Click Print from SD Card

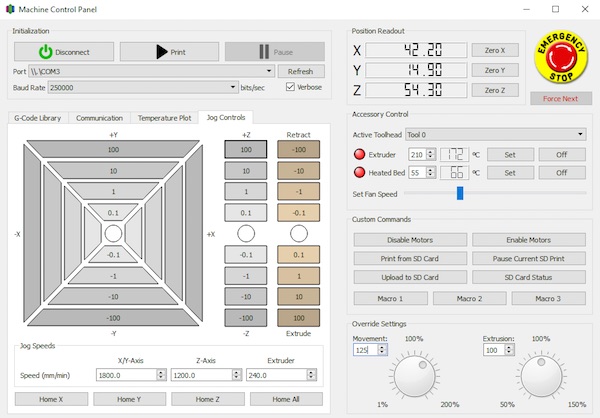410,258
